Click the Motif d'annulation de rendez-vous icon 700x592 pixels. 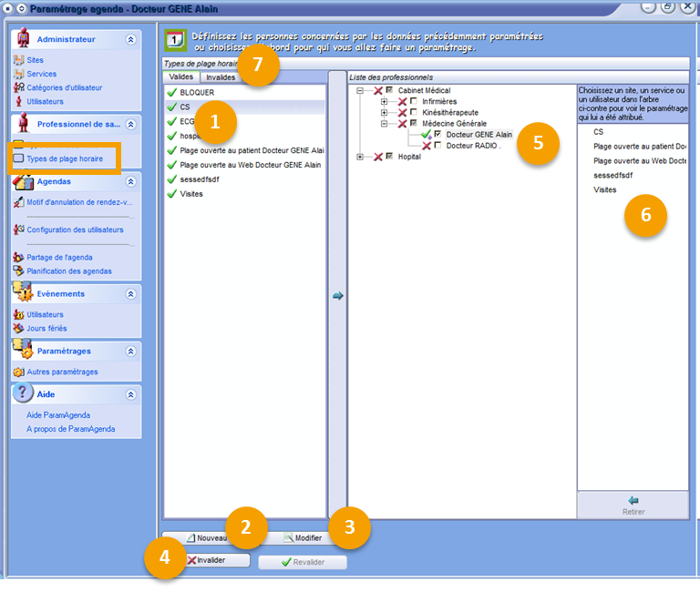(x=18, y=202)
